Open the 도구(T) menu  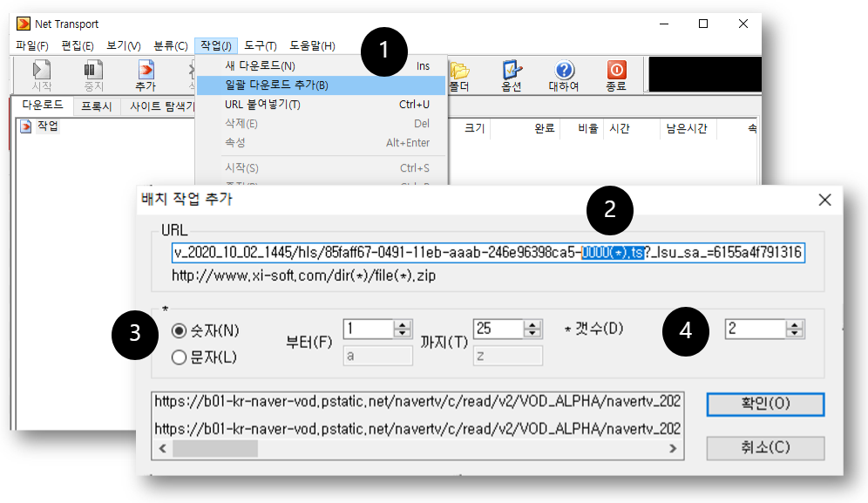tap(261, 45)
